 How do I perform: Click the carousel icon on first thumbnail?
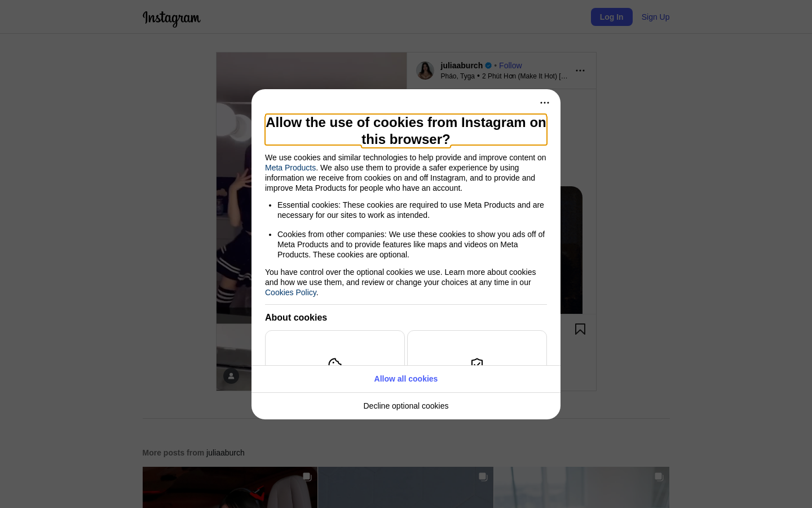pyautogui.click(x=307, y=477)
